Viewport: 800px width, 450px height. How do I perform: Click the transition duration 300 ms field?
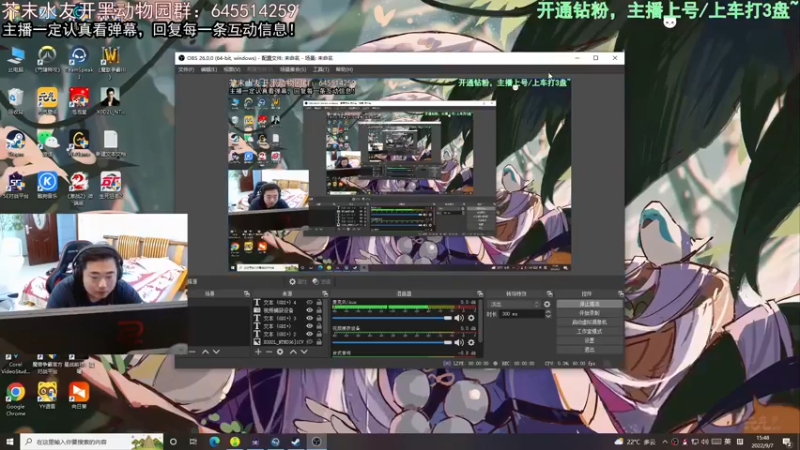(521, 314)
